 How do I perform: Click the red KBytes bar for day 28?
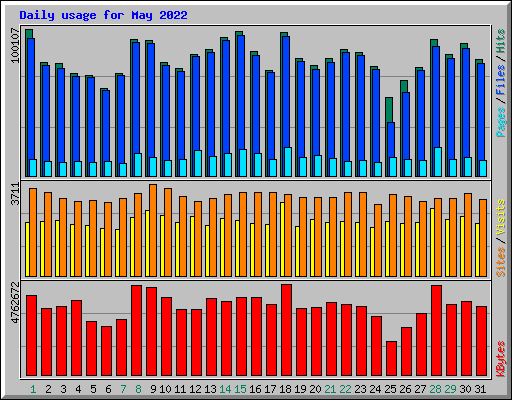pyautogui.click(x=436, y=330)
